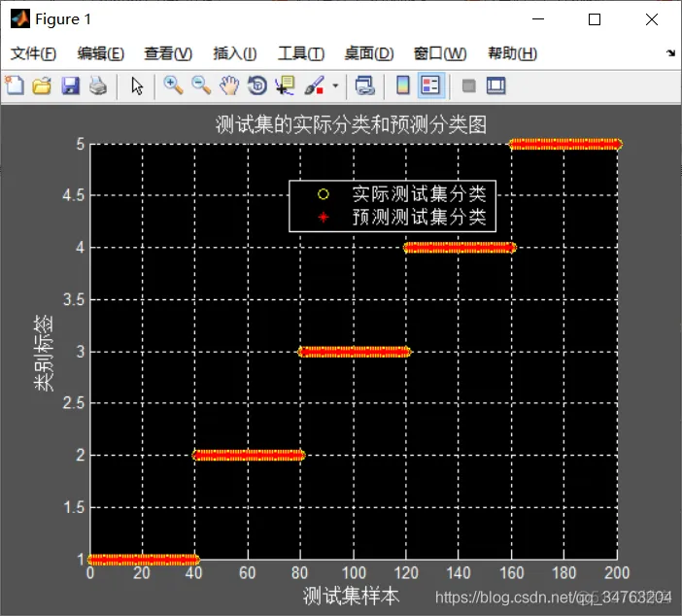Enable the Rotate 3D tool
682x616 pixels.
tap(257, 86)
